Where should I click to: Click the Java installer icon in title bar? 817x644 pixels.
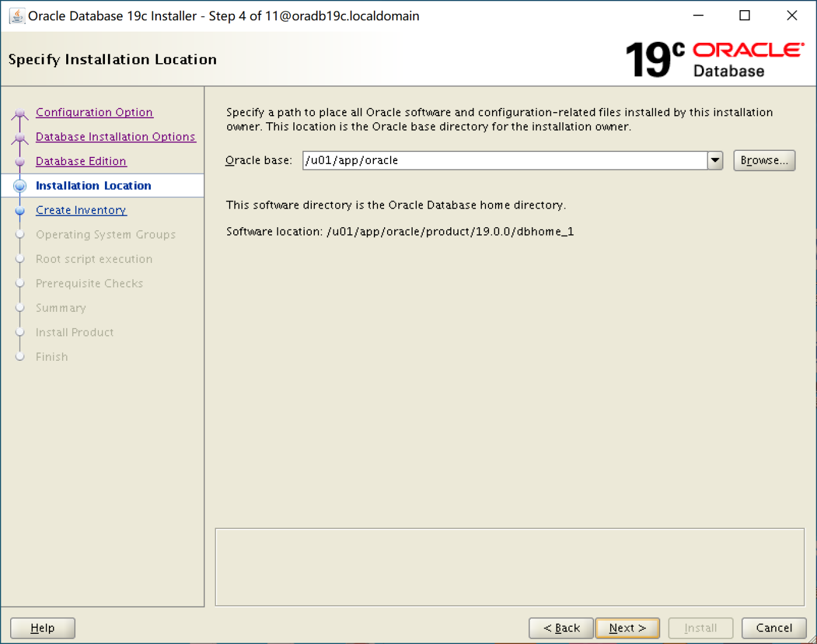click(17, 16)
